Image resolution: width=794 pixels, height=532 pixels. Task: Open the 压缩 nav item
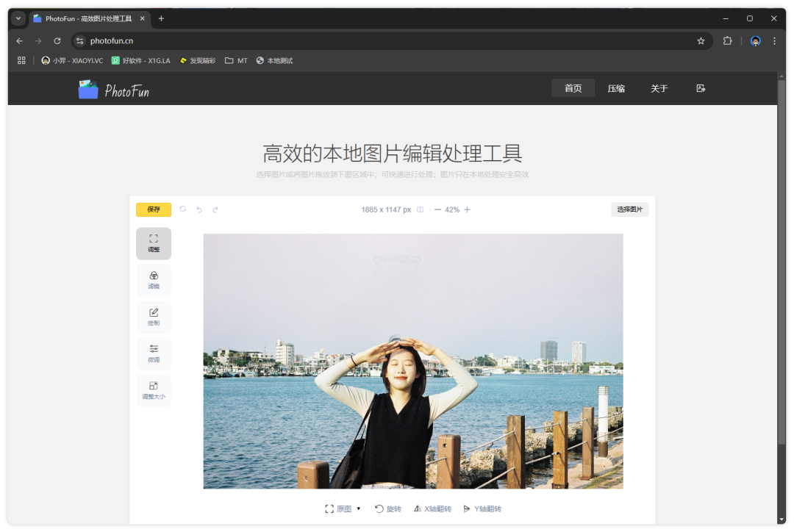[x=616, y=89]
